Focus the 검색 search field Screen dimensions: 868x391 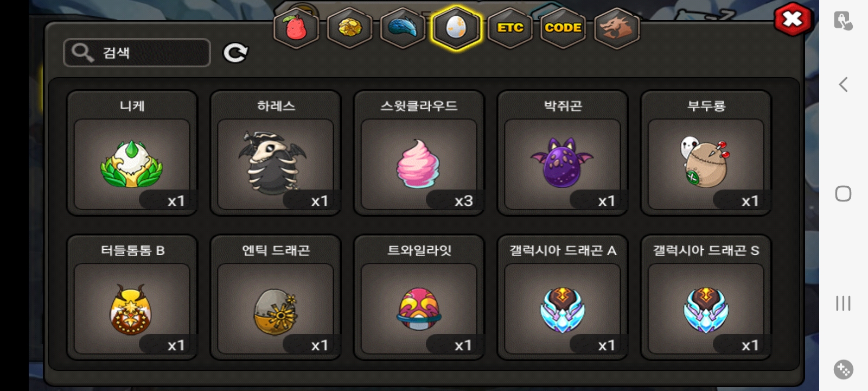[x=137, y=53]
